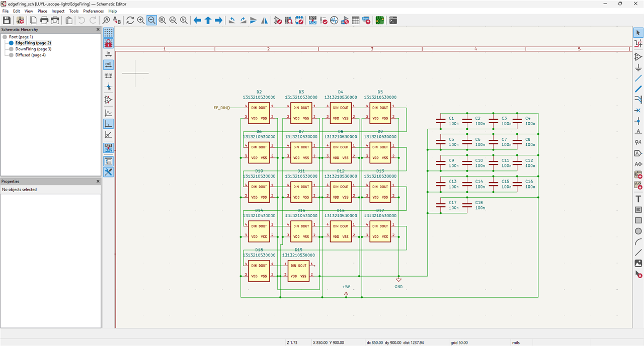Open the Place menu
Screen dimensions: 644x346
point(42,11)
